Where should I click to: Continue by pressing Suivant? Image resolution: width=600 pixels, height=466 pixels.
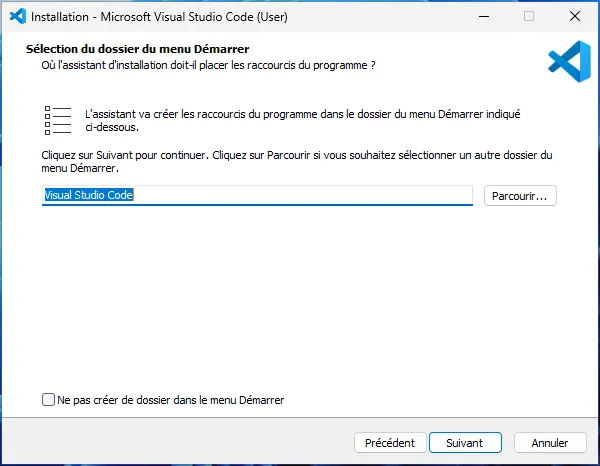click(465, 442)
